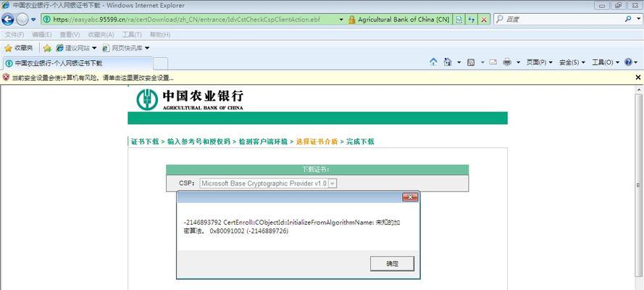Open the 收藏夹 favorites star button
The width and height of the screenshot is (644, 290).
[19, 48]
